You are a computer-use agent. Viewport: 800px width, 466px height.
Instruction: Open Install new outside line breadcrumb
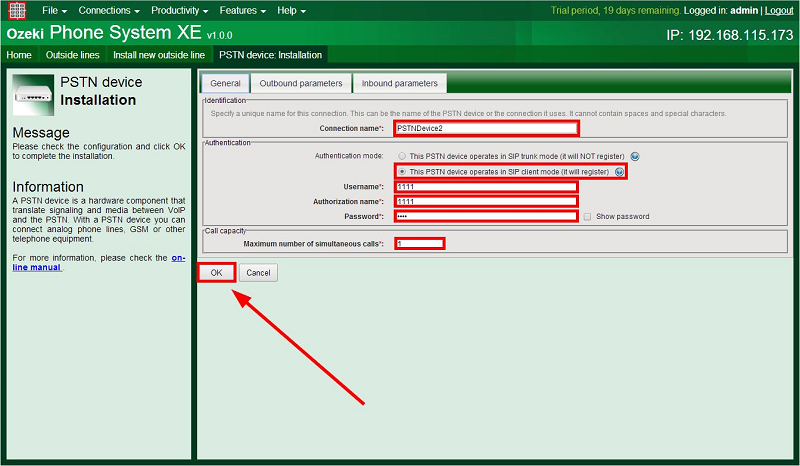[x=159, y=55]
